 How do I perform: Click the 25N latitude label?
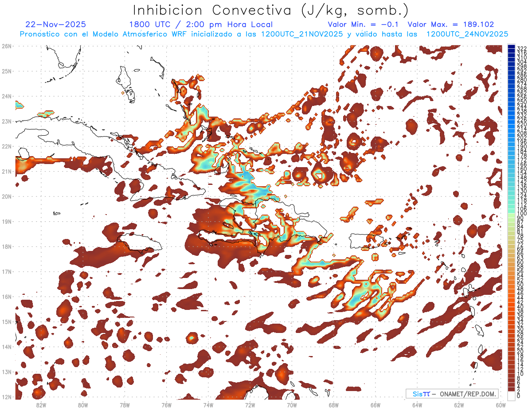tap(7, 71)
